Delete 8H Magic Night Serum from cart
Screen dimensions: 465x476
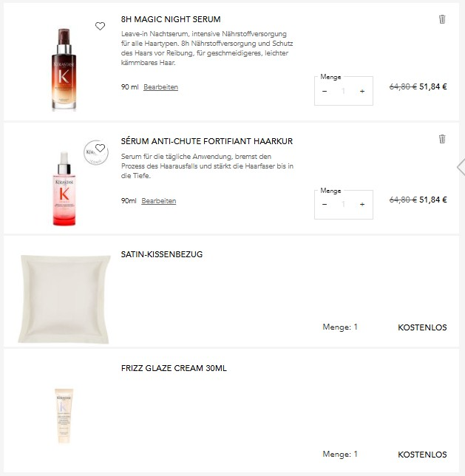[x=442, y=19]
